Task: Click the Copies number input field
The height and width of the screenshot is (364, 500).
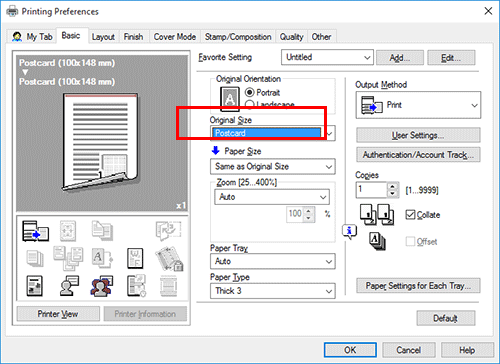Action: tap(372, 190)
